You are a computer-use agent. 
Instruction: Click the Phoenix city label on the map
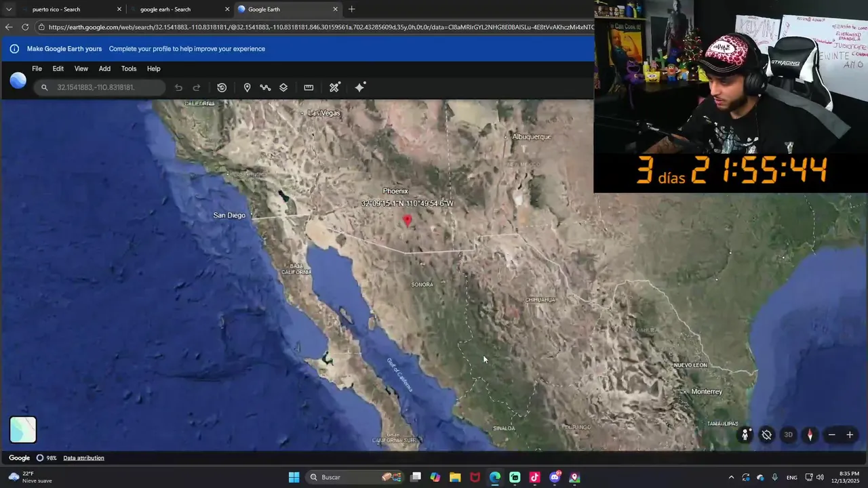(x=395, y=191)
